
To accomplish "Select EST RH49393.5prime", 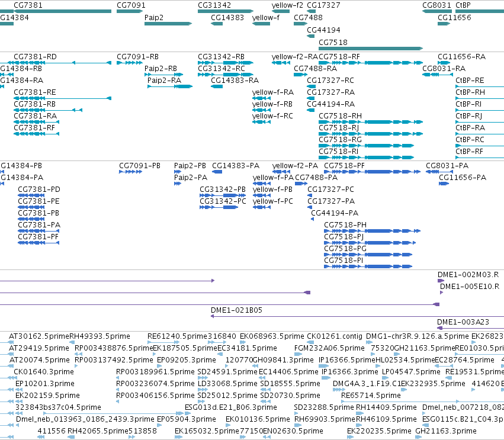I will 72,342.
